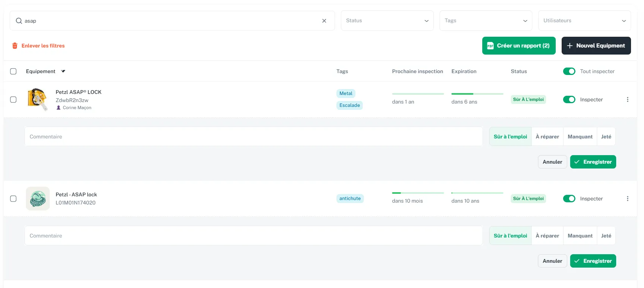Open the Petzl ASAP® LOCK thumbnail image

[x=38, y=99]
